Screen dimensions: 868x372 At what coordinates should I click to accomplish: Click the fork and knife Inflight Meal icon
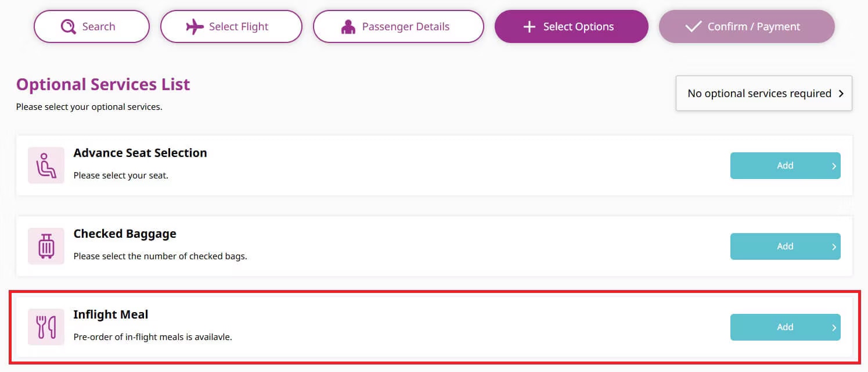pyautogui.click(x=46, y=327)
